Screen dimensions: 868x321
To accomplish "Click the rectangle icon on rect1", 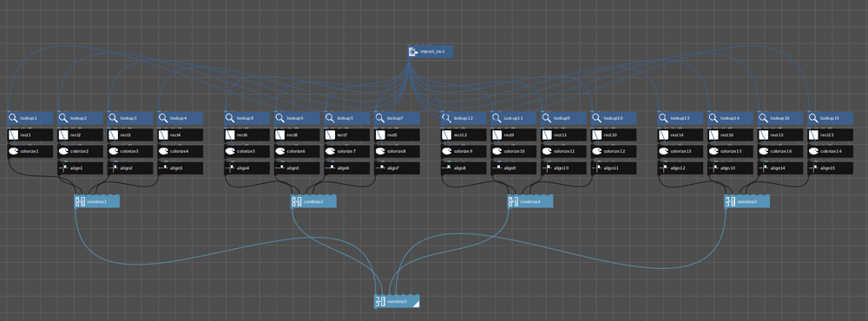I will pos(13,135).
